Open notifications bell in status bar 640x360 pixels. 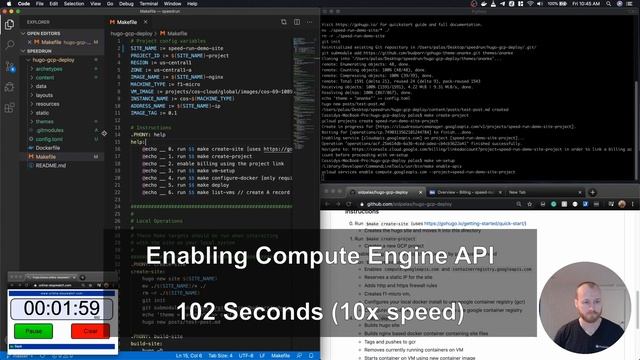point(311,356)
